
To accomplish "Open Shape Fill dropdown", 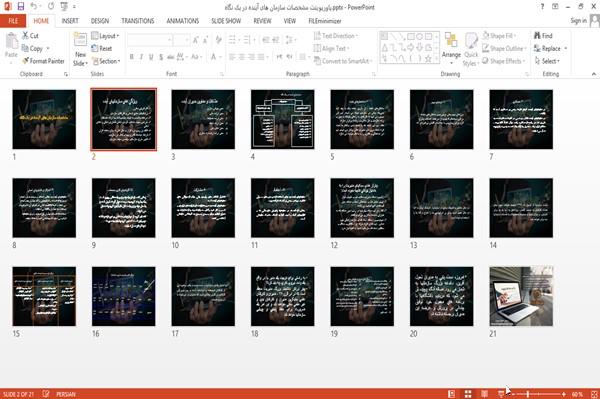I will click(499, 36).
